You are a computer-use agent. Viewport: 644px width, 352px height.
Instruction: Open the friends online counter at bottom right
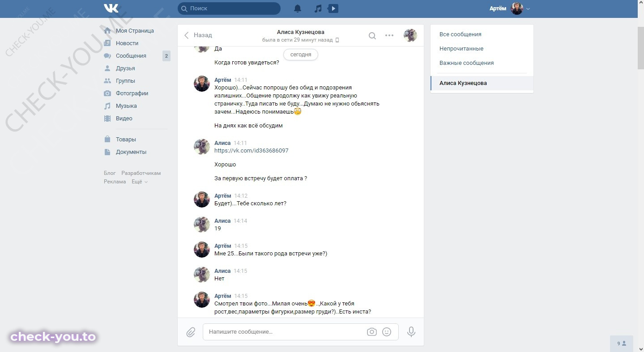tap(622, 344)
